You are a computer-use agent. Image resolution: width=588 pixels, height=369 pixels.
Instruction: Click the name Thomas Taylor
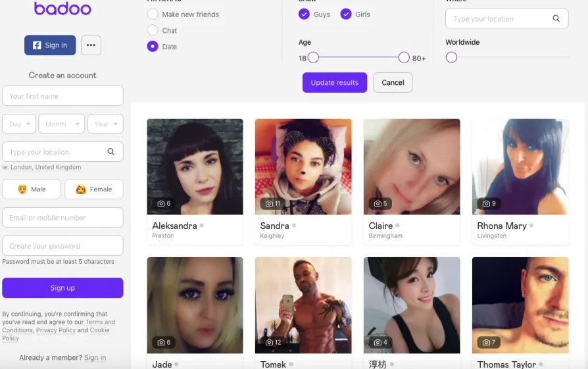pyautogui.click(x=506, y=364)
